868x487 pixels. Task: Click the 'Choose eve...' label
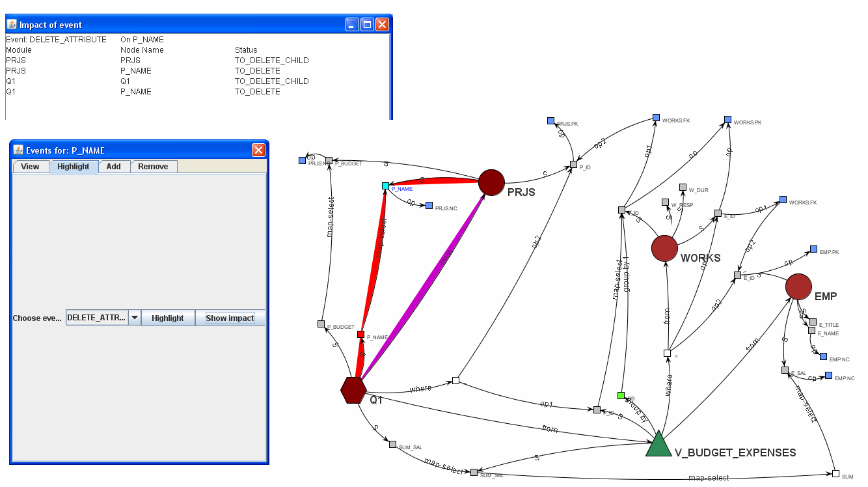pos(37,318)
